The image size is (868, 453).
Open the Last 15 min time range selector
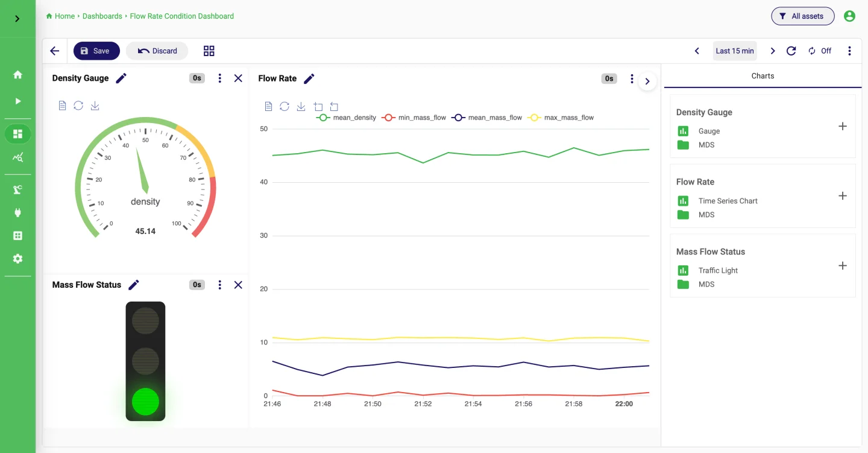(735, 51)
